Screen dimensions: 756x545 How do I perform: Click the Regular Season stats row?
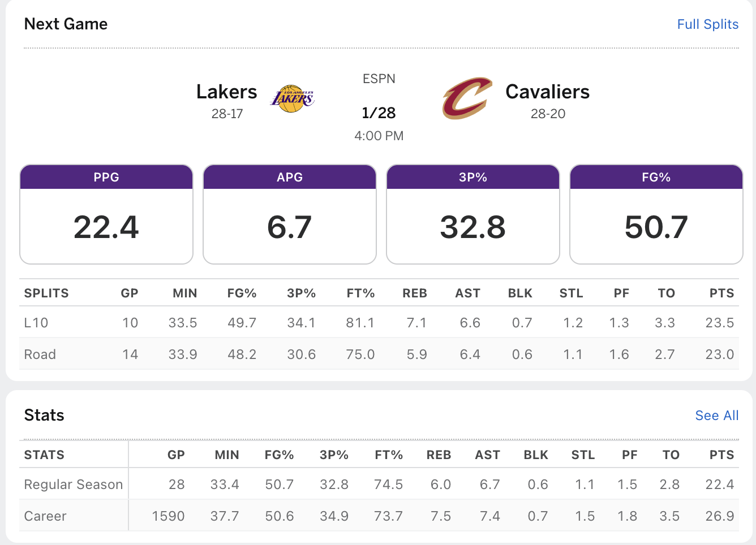pyautogui.click(x=74, y=485)
